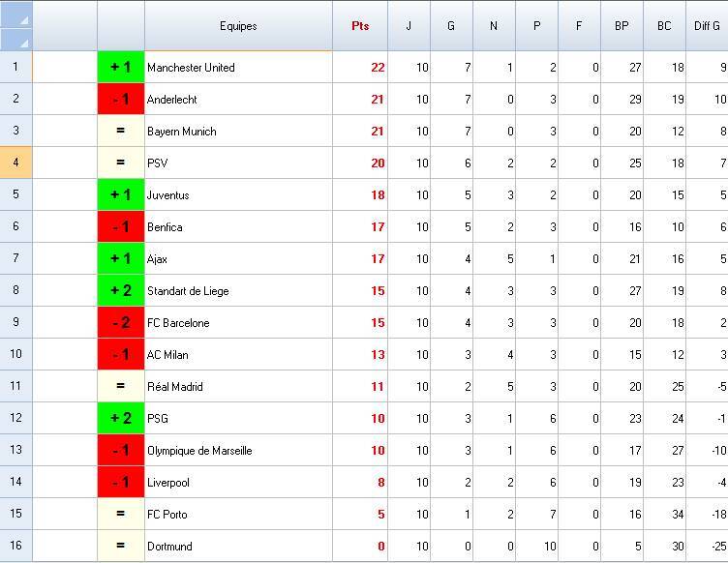Select row header number 4
Viewport: 728px width, 563px height.
(x=16, y=163)
